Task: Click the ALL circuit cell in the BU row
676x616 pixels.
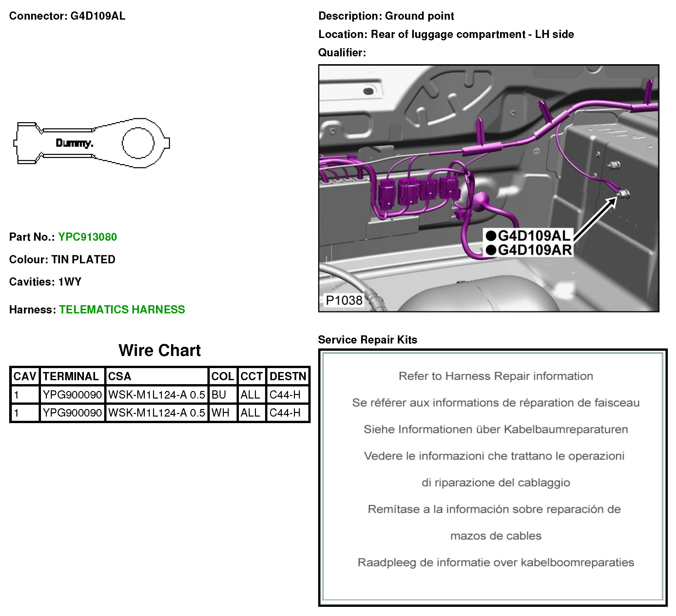Action: [251, 395]
